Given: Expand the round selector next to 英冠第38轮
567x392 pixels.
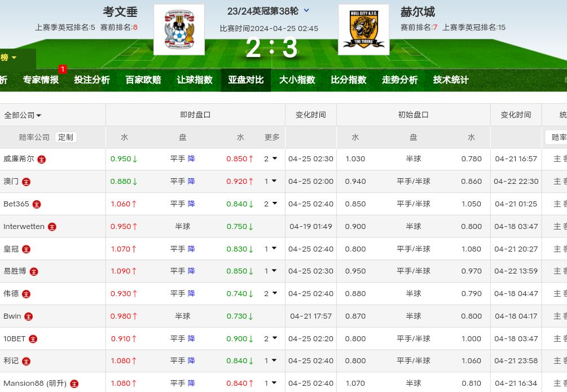Looking at the screenshot, I should (x=306, y=10).
